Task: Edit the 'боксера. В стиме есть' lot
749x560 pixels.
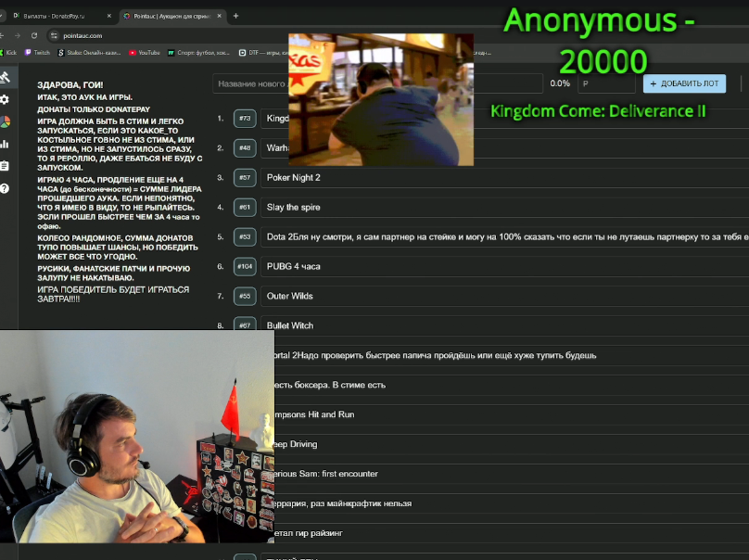Action: (x=512, y=385)
